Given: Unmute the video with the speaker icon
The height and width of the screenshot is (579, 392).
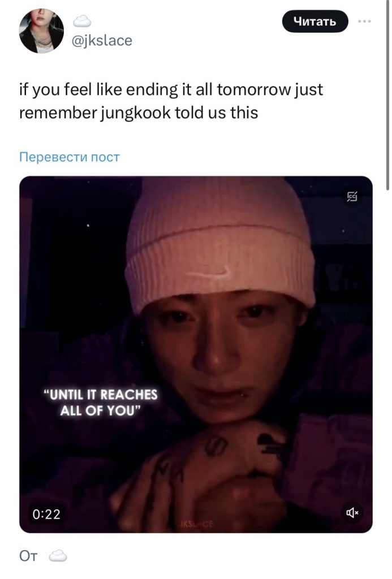Looking at the screenshot, I should (352, 512).
